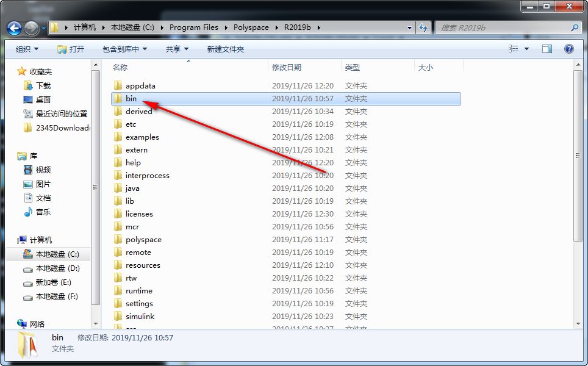Select the licenses folder
The height and width of the screenshot is (366, 588).
coord(139,213)
